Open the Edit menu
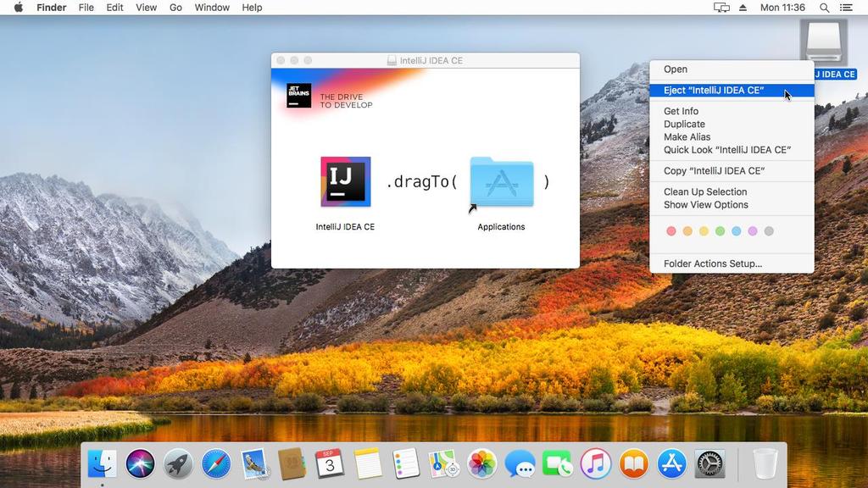The image size is (868, 488). pos(114,7)
